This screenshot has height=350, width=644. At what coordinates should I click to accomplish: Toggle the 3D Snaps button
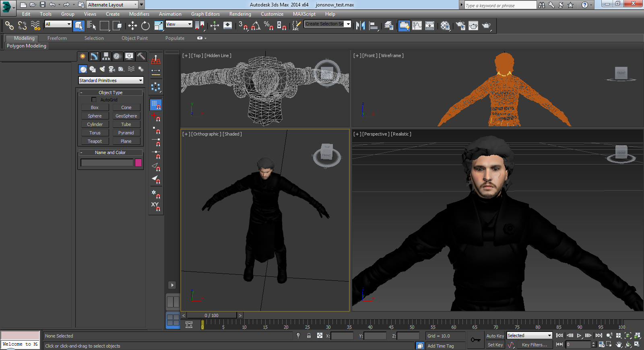(x=243, y=26)
